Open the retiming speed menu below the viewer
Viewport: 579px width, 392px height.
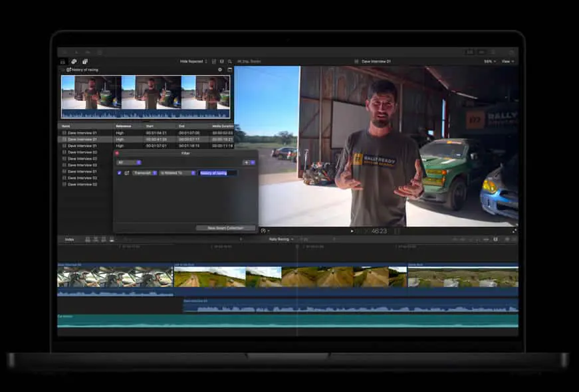(265, 231)
